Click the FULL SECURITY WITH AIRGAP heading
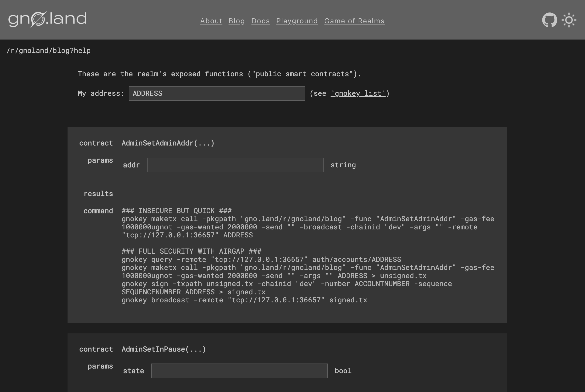This screenshot has width=585, height=392. coord(192,251)
